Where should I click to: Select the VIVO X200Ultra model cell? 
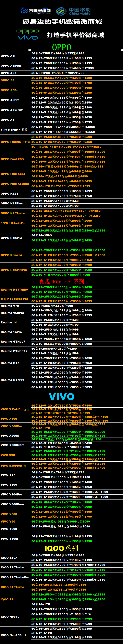coord(15,445)
